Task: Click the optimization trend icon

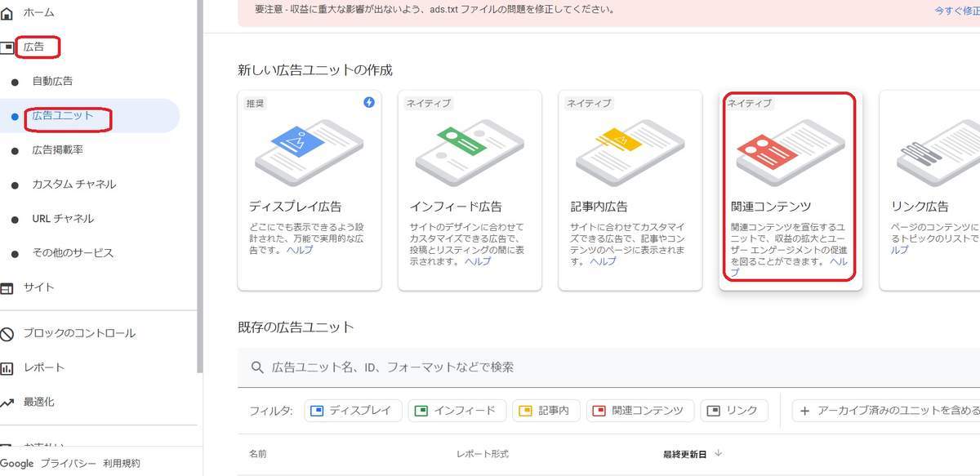Action: [7, 403]
